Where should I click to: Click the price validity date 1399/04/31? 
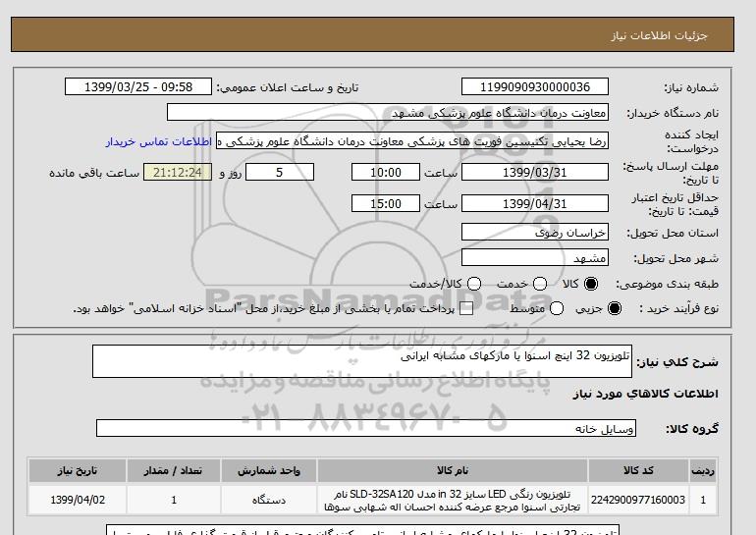pyautogui.click(x=535, y=203)
